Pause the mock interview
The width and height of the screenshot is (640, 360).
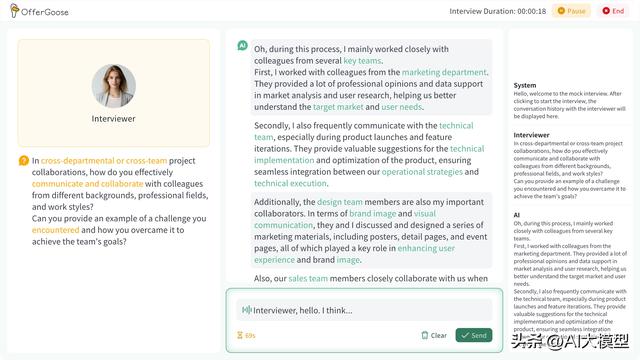pyautogui.click(x=571, y=11)
